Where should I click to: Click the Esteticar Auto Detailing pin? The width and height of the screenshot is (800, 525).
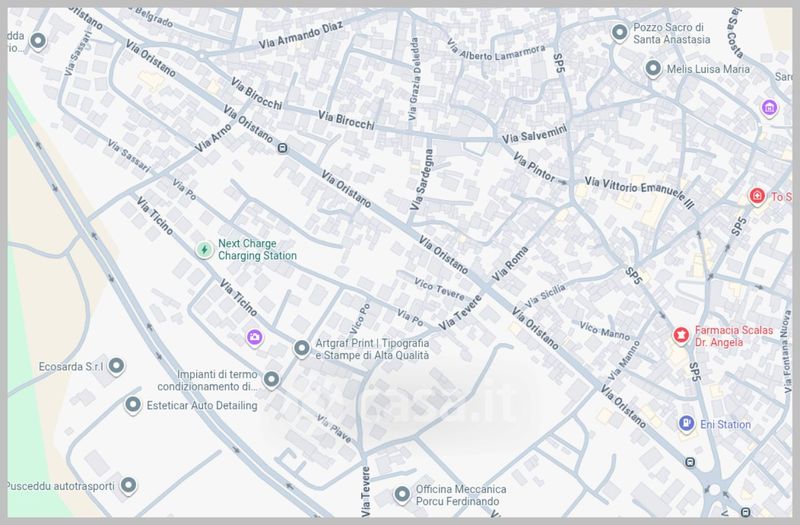tap(133, 405)
